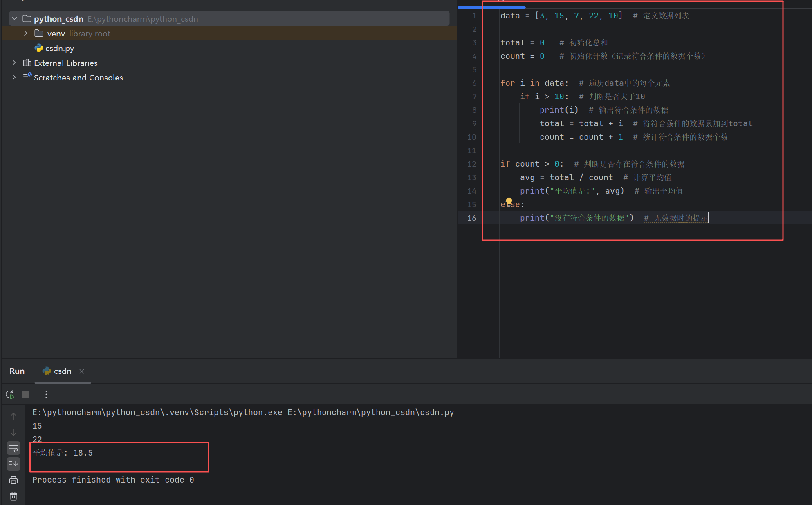Open the run toolbar three-dot menu

[46, 394]
